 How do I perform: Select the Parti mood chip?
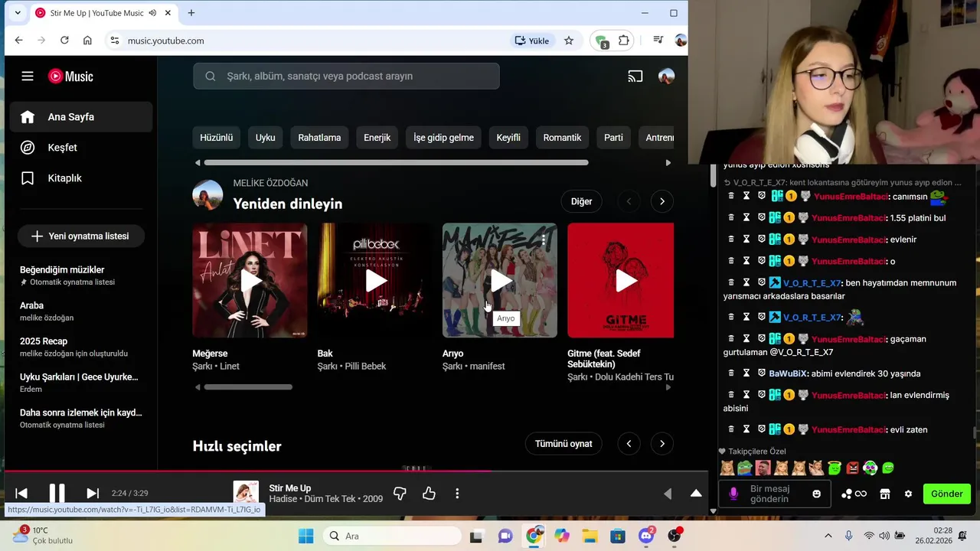coord(613,138)
